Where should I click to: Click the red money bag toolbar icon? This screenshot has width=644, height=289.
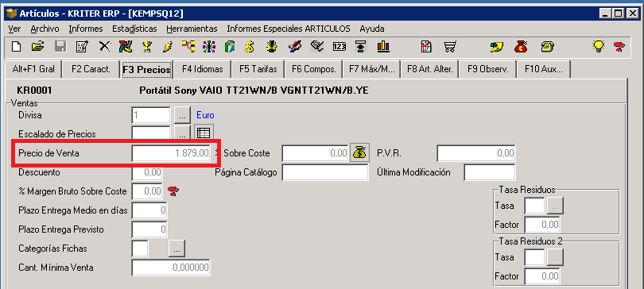click(521, 46)
